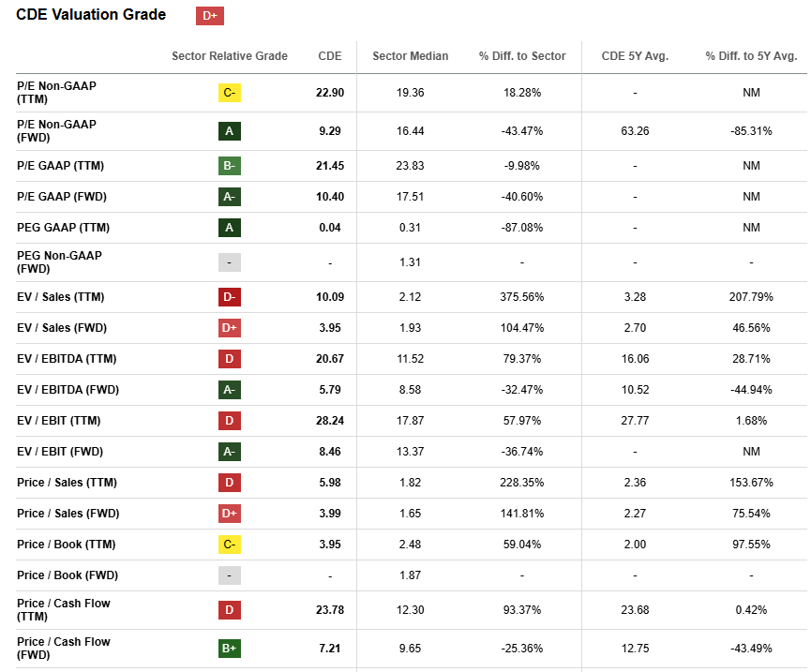811x672 pixels.
Task: Select the EV / EBIT (TTM) row label
Action: tap(59, 421)
